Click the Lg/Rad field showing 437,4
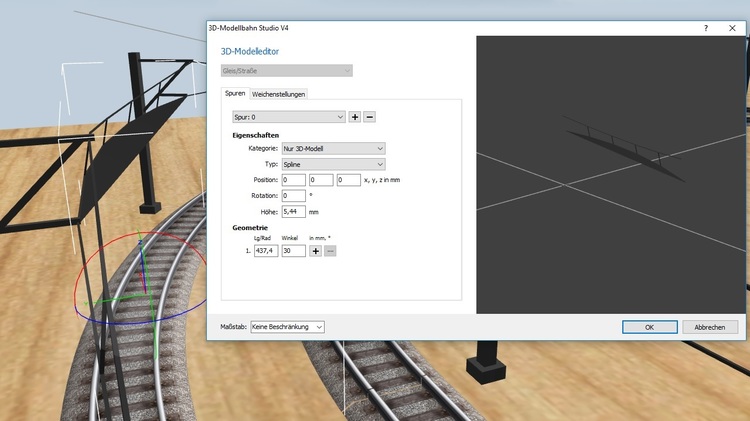This screenshot has width=750, height=421. point(266,251)
